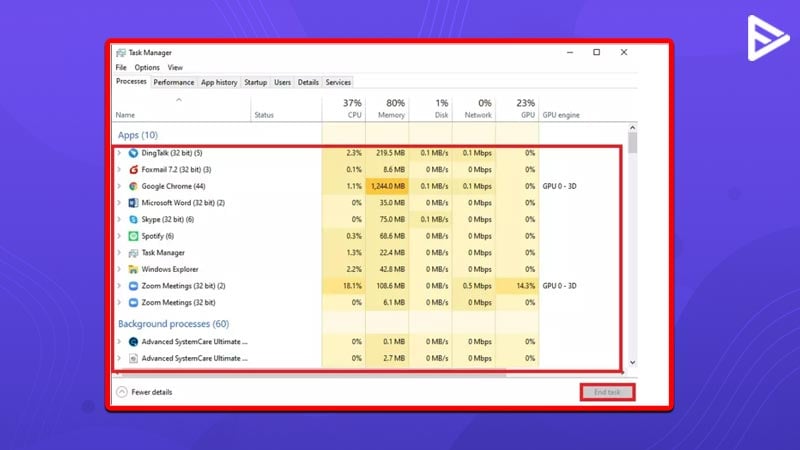The image size is (800, 450).
Task: Maximize the Task Manager window
Action: tap(596, 52)
